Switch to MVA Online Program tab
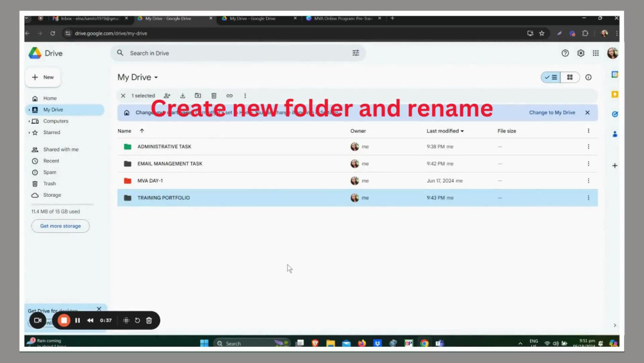 [x=343, y=19]
